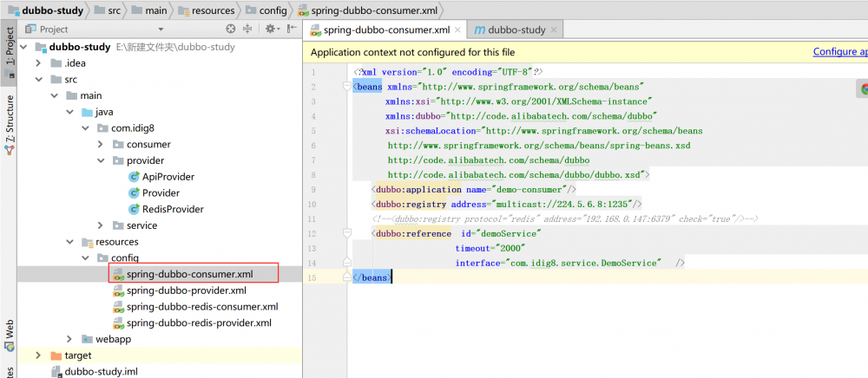Open Project panel settings gear
The height and width of the screenshot is (378, 868).
pos(271,29)
